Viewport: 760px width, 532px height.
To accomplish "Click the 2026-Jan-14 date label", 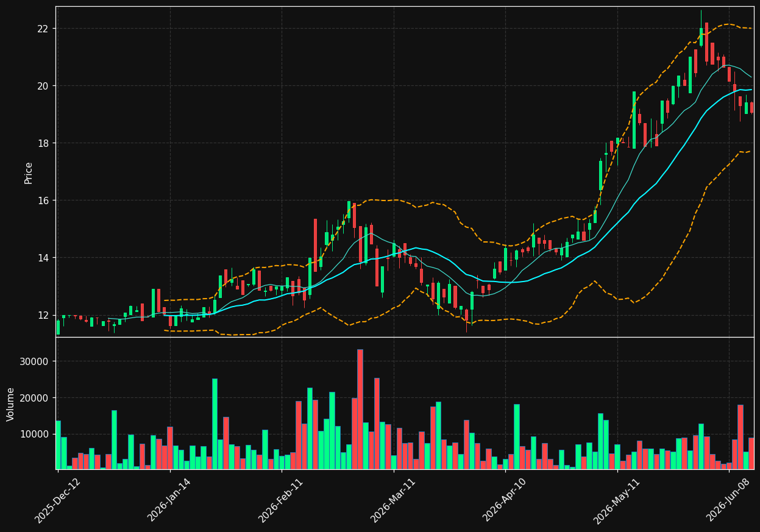I will [x=169, y=500].
